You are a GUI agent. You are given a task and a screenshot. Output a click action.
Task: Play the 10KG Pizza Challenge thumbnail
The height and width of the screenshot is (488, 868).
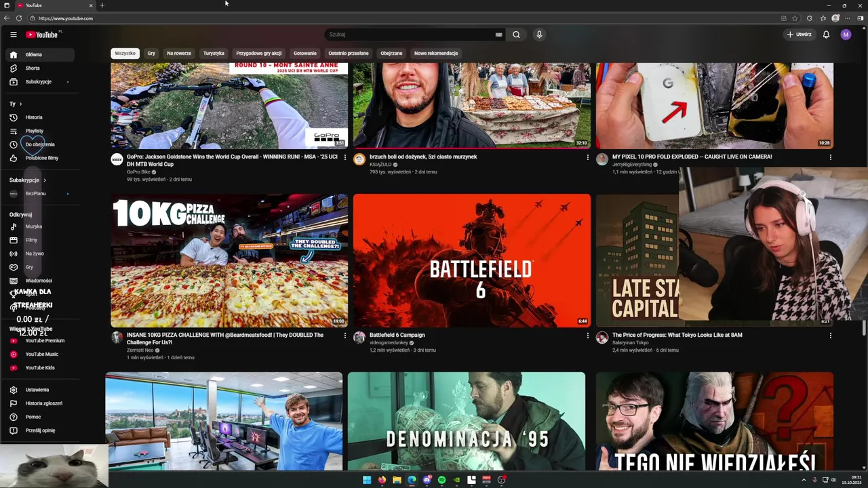[x=229, y=260]
